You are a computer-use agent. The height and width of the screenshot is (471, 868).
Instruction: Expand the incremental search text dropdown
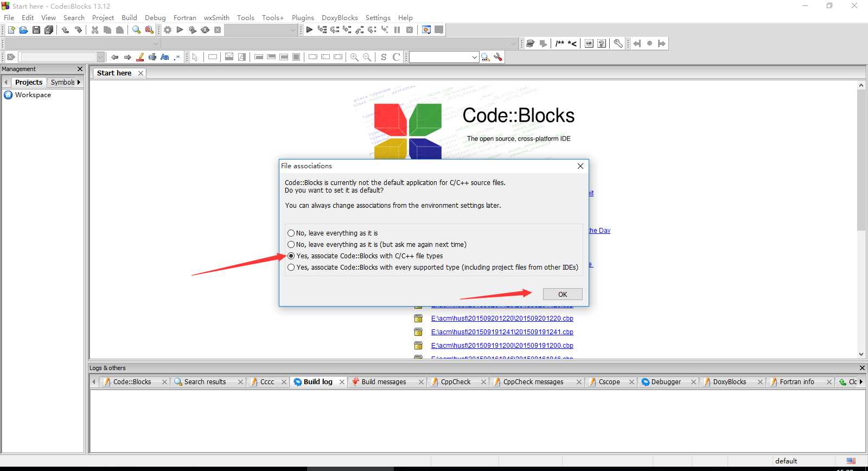click(100, 57)
